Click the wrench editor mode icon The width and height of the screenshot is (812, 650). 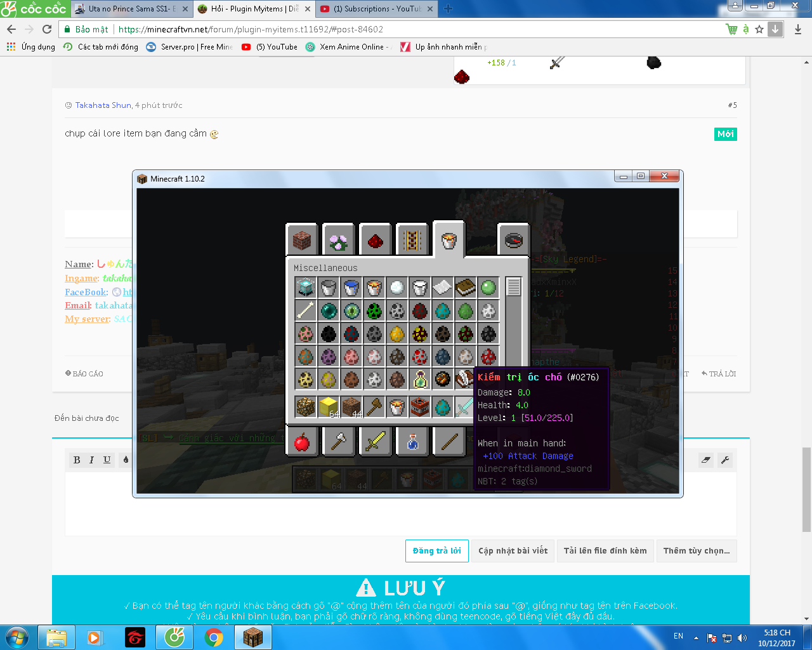(725, 460)
